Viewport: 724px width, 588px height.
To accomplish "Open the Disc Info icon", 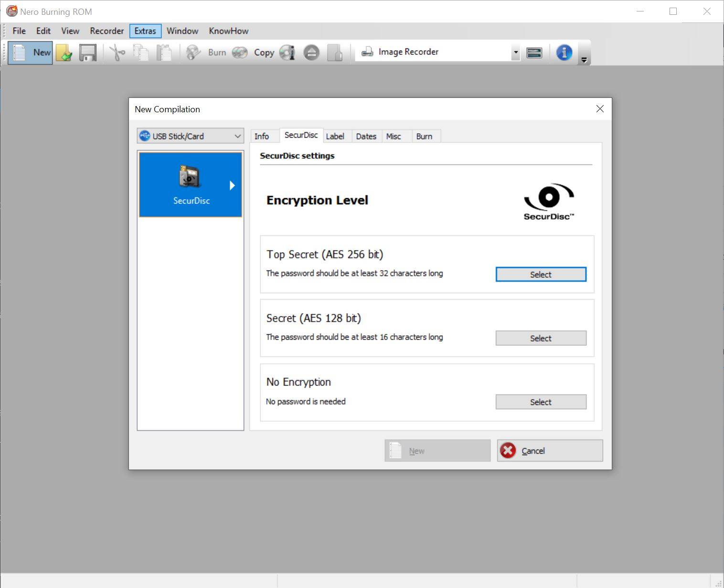I will pyautogui.click(x=287, y=53).
